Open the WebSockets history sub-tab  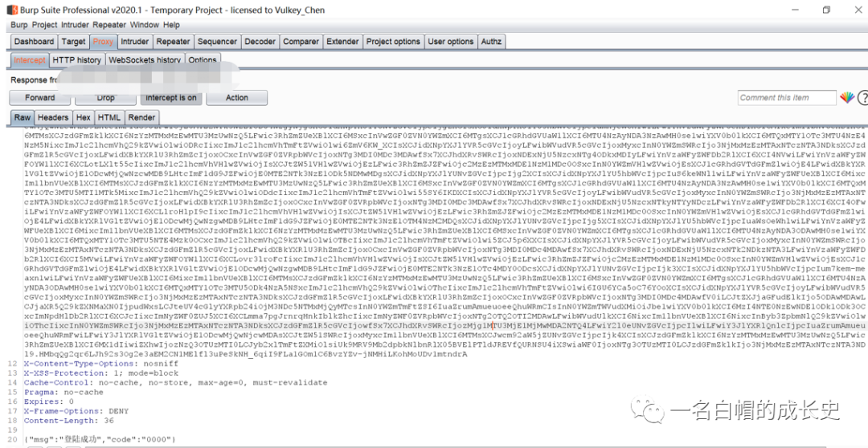145,59
